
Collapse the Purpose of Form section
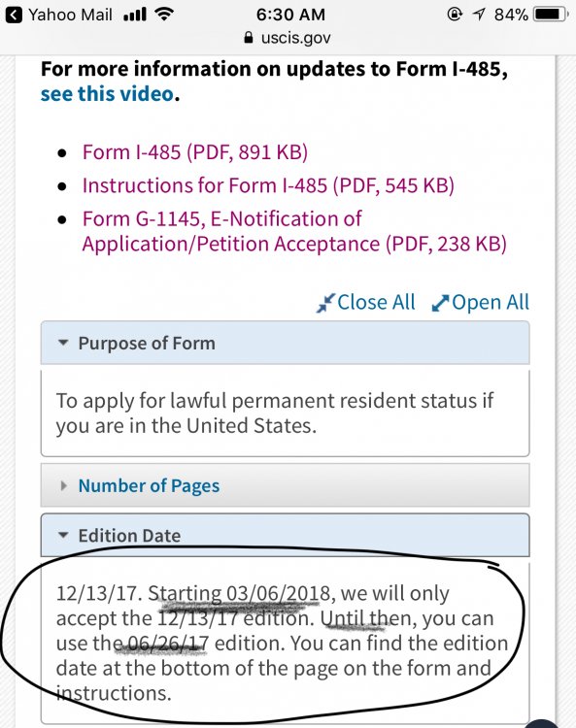pos(286,343)
